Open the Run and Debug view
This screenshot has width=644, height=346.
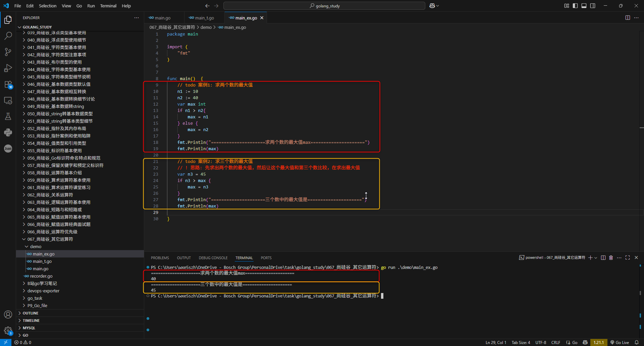point(8,68)
